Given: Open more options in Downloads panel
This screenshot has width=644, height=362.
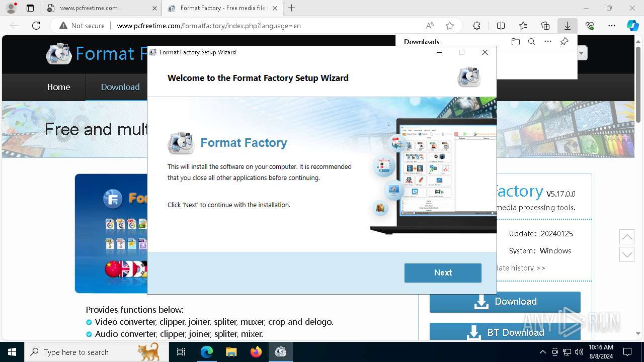Looking at the screenshot, I should point(548,42).
